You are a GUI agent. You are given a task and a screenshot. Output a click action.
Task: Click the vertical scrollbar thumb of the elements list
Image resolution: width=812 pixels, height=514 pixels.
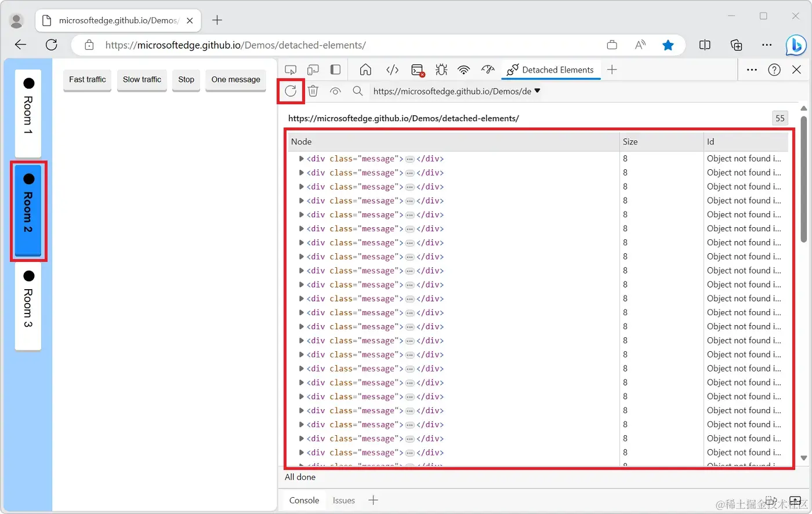pos(804,178)
